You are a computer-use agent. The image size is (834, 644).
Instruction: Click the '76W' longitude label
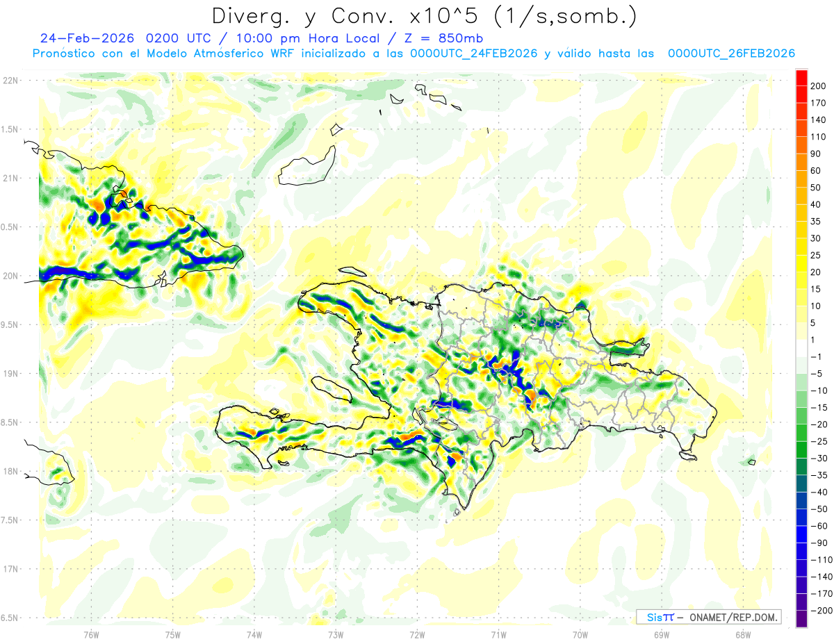click(91, 634)
